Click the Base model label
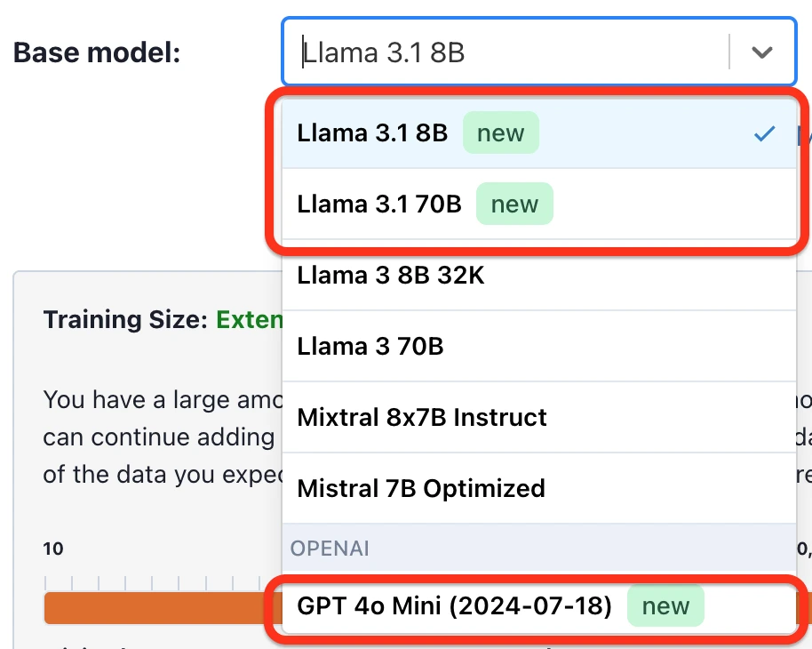Image resolution: width=812 pixels, height=649 pixels. pos(97,52)
